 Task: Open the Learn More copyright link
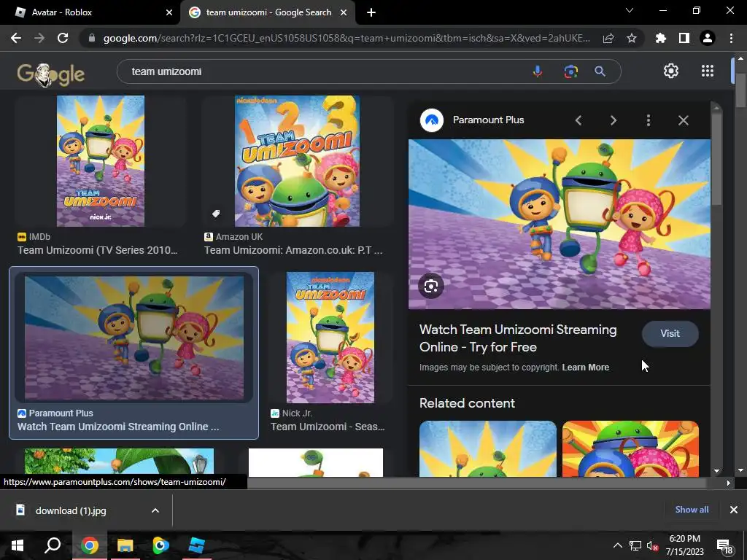click(586, 367)
